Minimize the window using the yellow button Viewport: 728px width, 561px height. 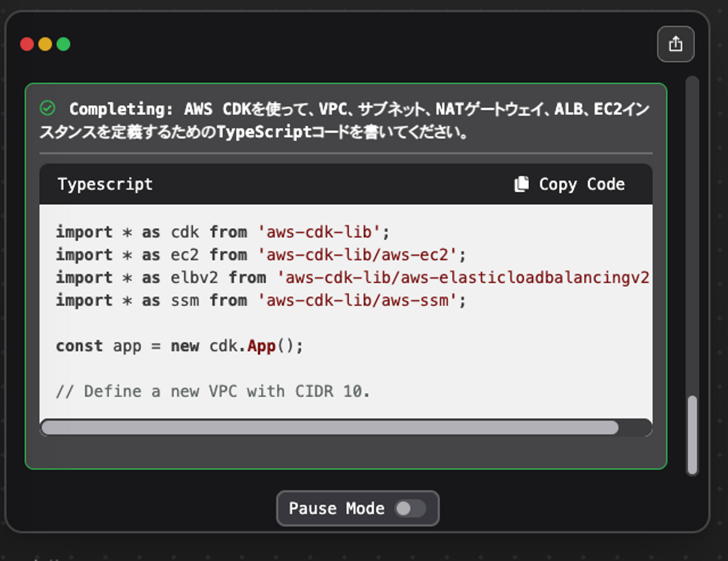45,44
